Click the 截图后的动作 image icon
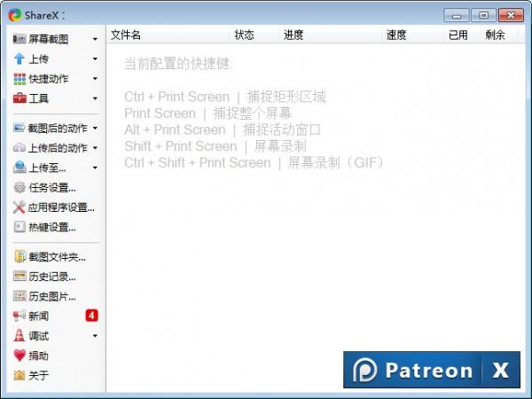The width and height of the screenshot is (532, 399). tap(20, 128)
